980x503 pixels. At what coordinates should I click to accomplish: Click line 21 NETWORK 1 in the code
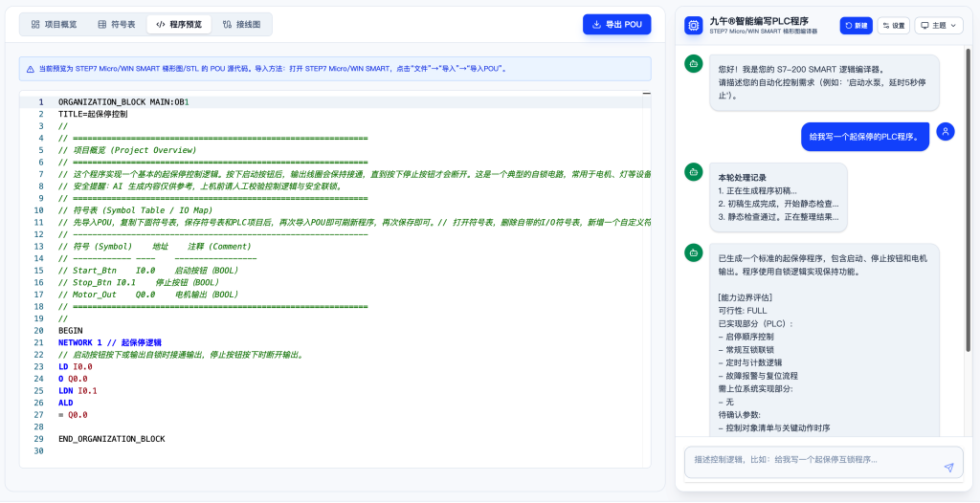coord(110,342)
